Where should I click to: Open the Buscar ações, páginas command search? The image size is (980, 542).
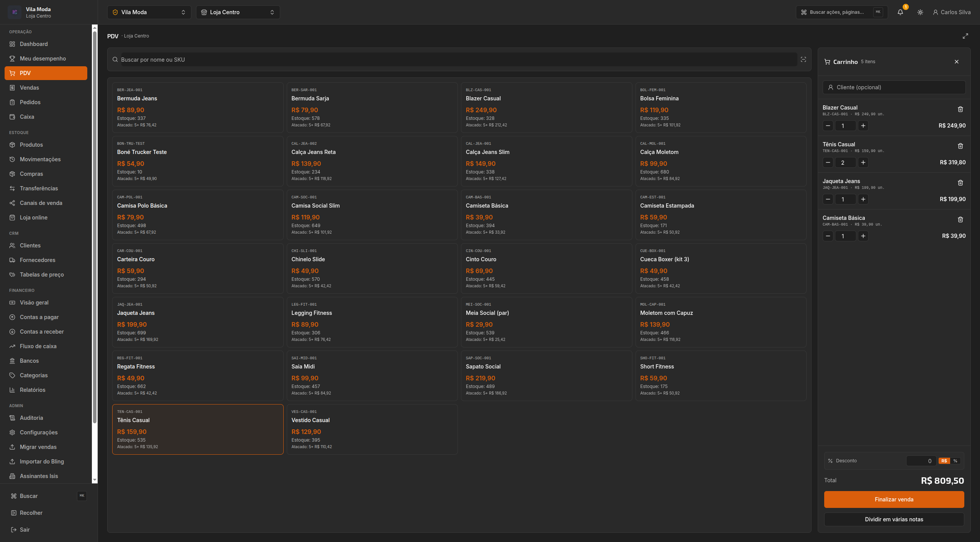[x=842, y=12]
